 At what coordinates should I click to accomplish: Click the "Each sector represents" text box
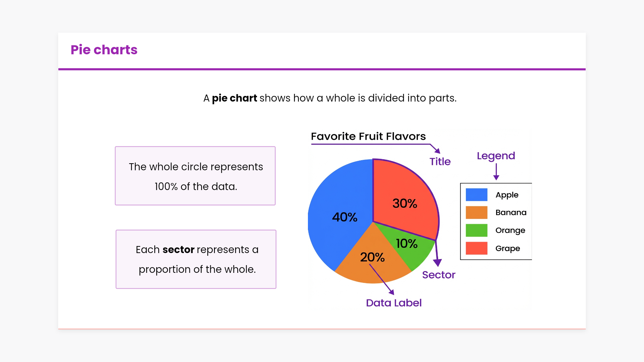[196, 259]
